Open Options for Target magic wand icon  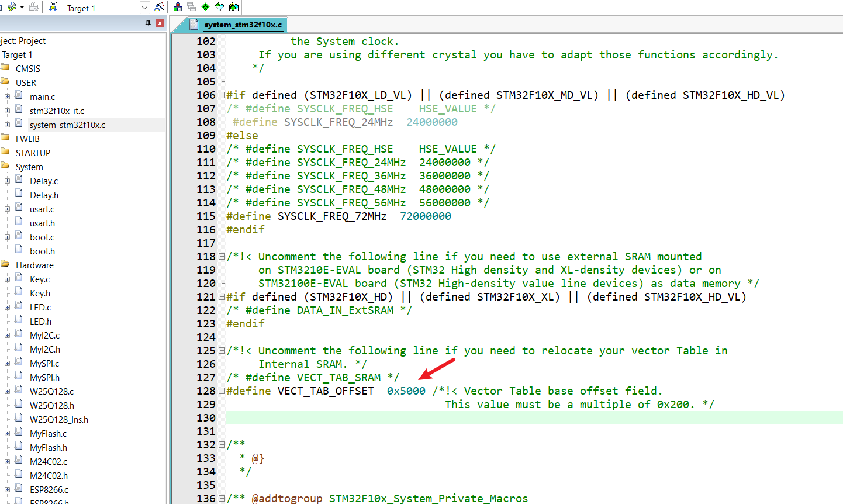click(159, 7)
